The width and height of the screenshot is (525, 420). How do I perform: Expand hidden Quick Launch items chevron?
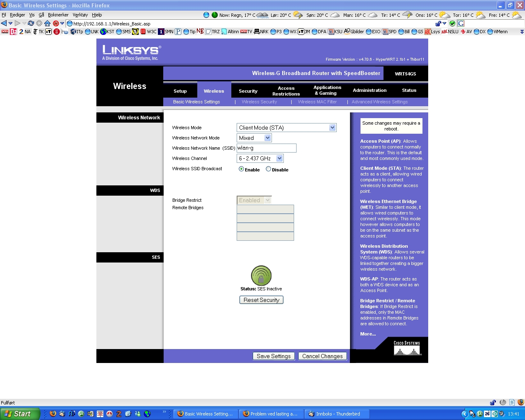(x=164, y=412)
